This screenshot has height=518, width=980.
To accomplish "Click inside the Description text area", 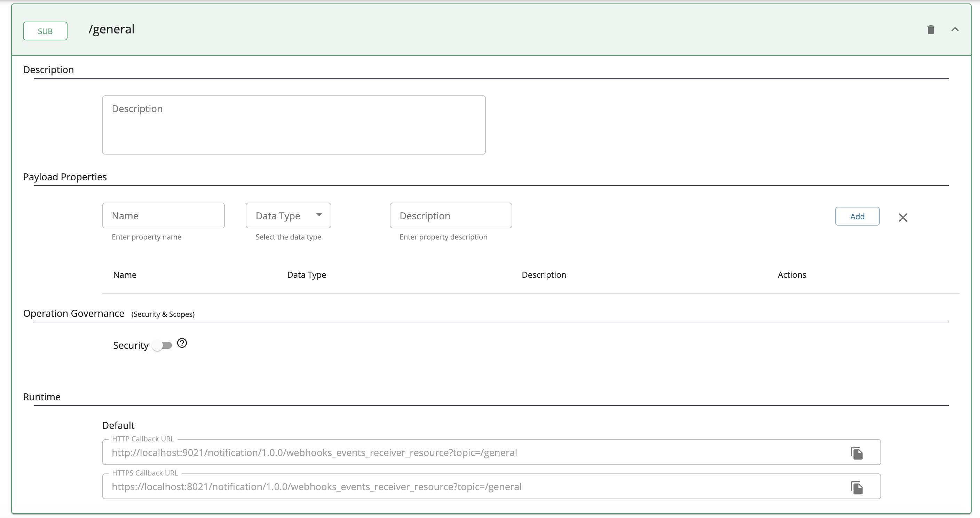I will 294,125.
